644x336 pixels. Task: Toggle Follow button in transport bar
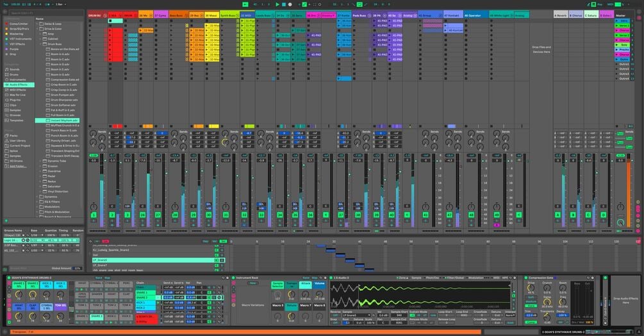(245, 4)
